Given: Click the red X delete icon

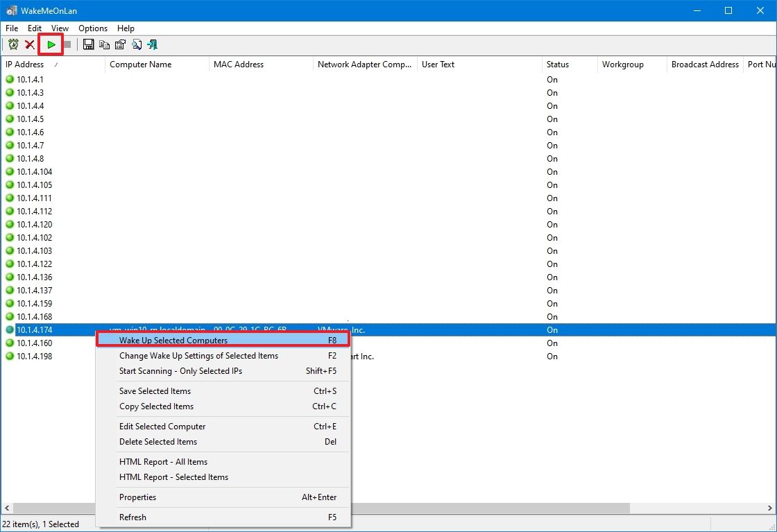Looking at the screenshot, I should (x=31, y=44).
